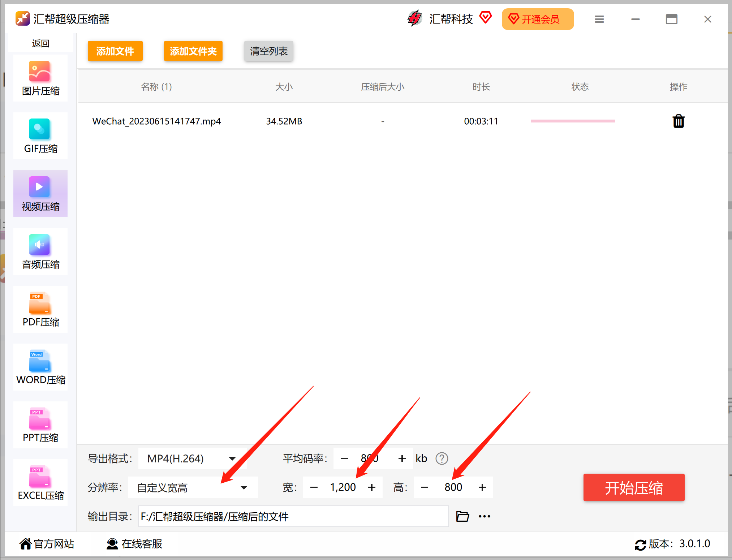The height and width of the screenshot is (560, 732).
Task: Open the WORD压缩 tool
Action: tap(40, 367)
